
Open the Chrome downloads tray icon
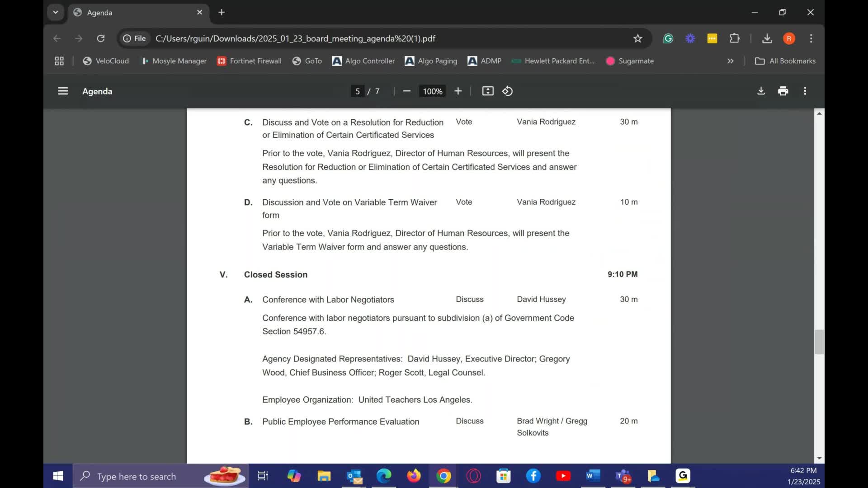point(767,38)
